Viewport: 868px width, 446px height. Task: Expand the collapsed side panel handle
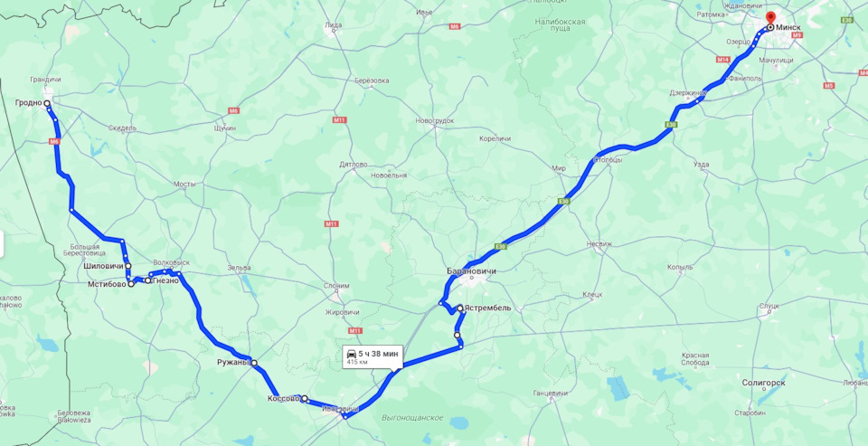[2, 243]
